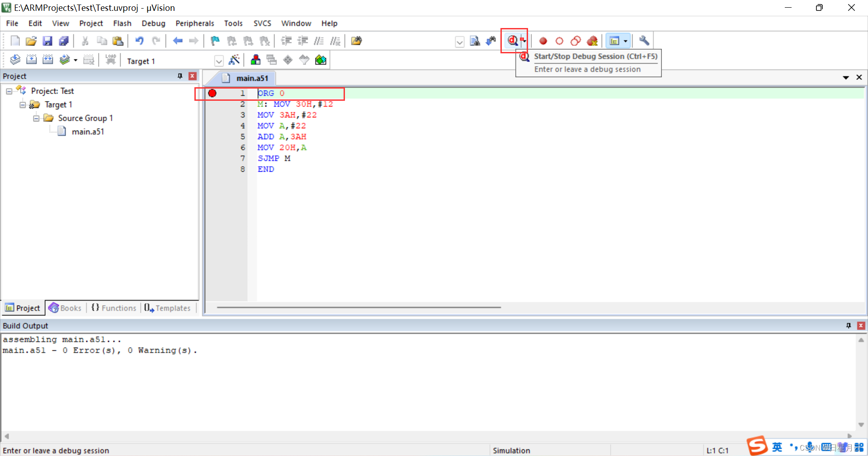Open the File menu
868x456 pixels.
coord(12,23)
